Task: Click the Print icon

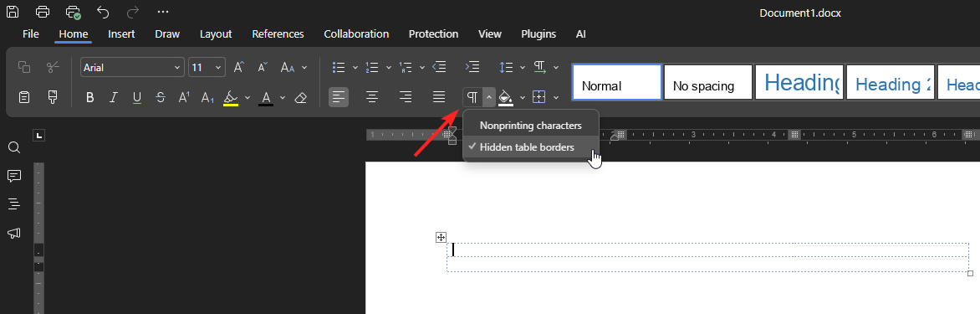Action: [43, 11]
